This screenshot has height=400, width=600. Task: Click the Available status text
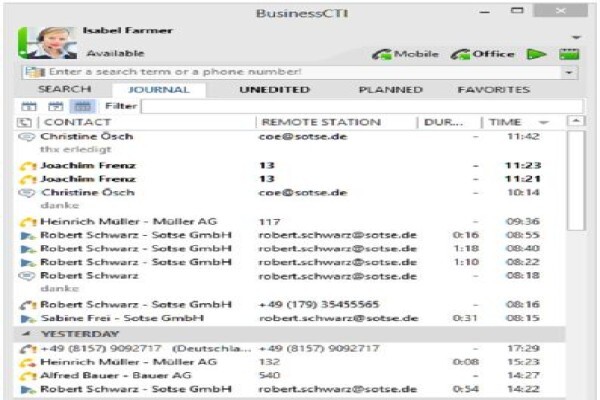coord(116,53)
